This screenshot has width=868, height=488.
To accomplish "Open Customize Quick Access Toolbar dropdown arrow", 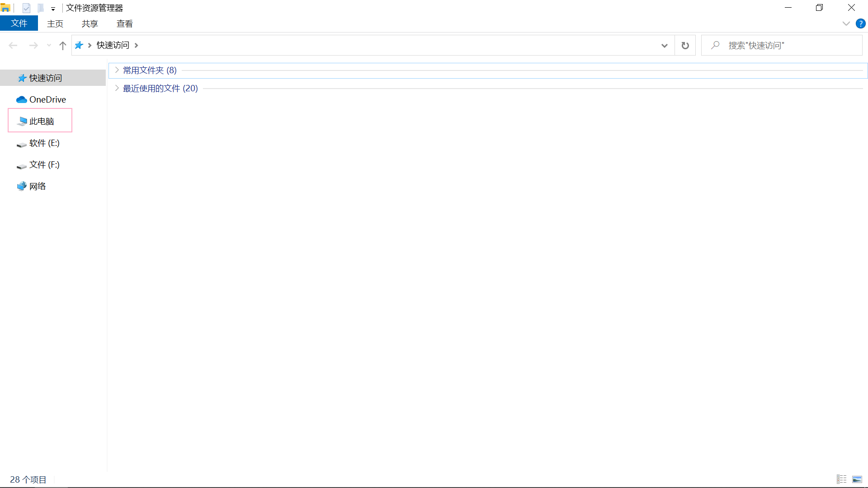I will 53,9.
